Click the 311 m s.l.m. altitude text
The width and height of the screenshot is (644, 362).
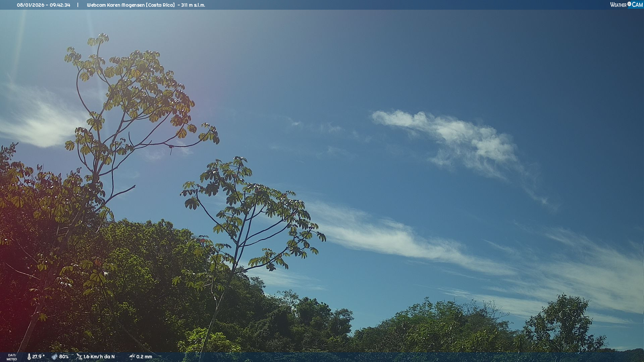(193, 5)
